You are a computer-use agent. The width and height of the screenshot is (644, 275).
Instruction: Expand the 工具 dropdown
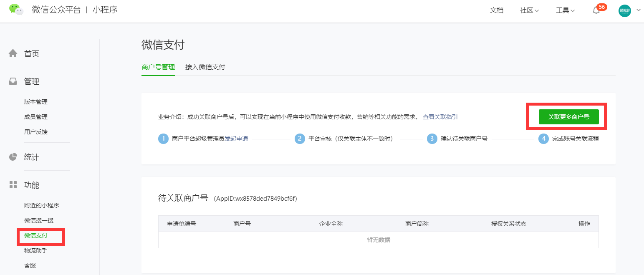click(566, 10)
